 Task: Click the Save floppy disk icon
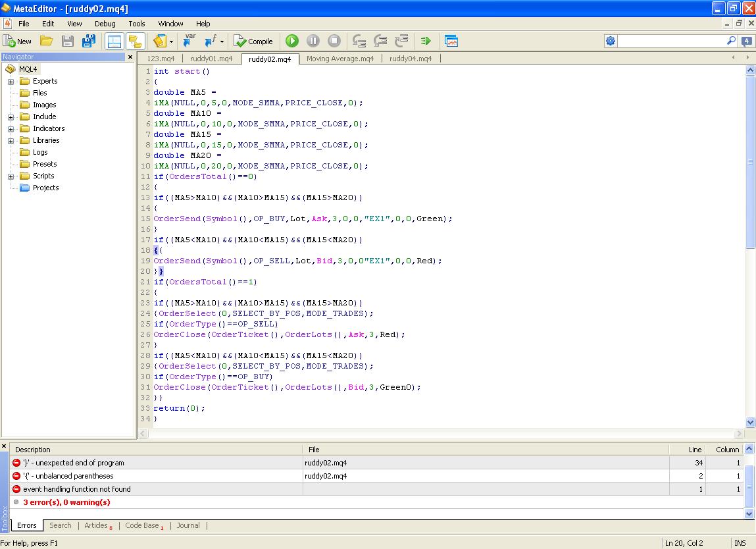point(68,41)
